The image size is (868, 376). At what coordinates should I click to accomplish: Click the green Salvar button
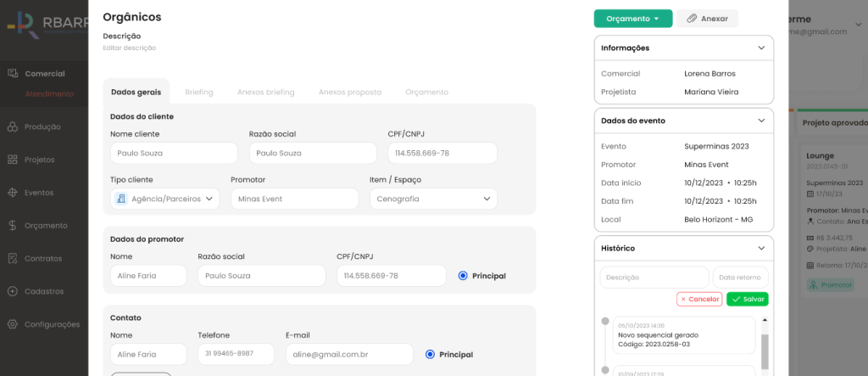pyautogui.click(x=747, y=299)
